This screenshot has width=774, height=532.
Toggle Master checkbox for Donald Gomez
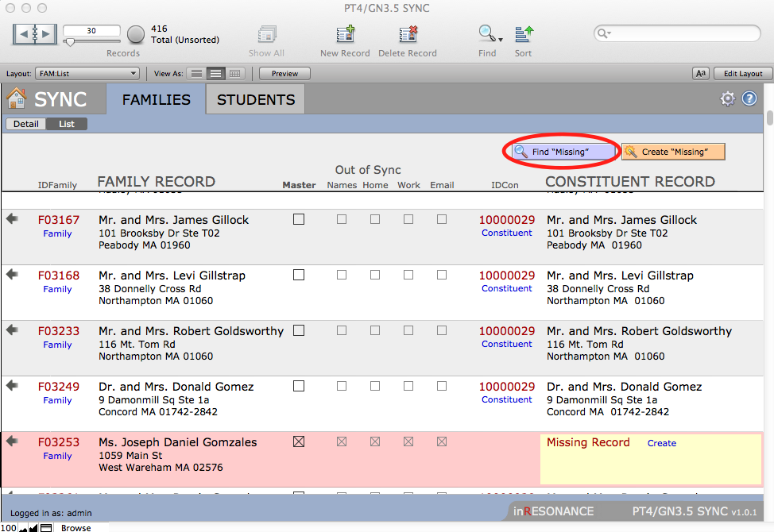299,387
